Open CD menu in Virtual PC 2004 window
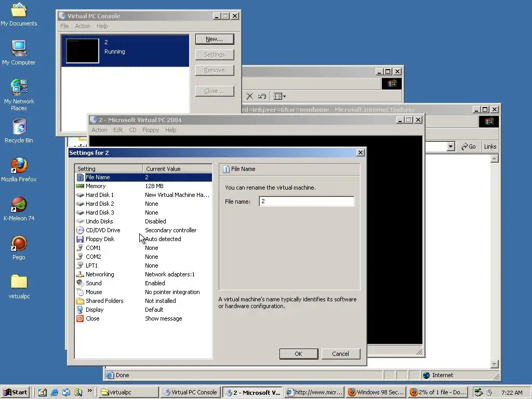Viewport: 532px width, 399px height. click(132, 130)
